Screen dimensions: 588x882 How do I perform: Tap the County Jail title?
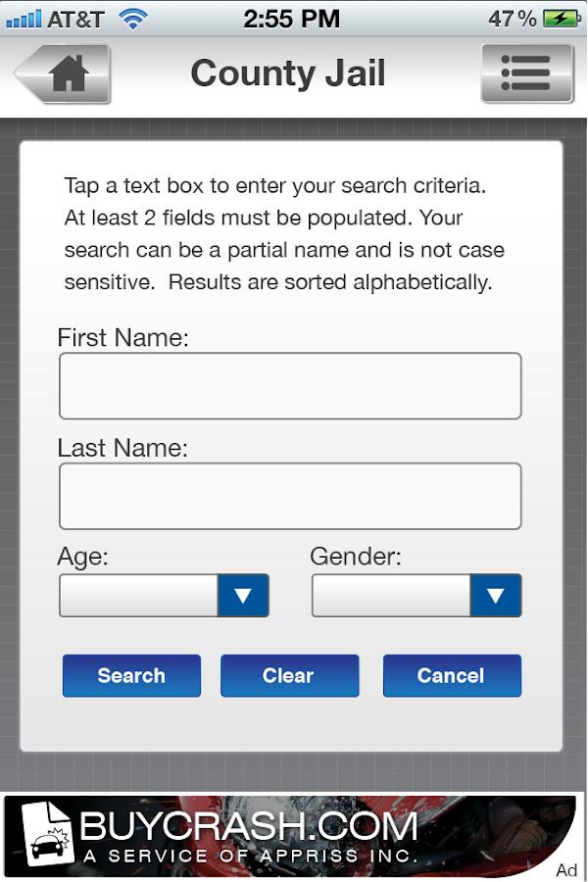288,73
